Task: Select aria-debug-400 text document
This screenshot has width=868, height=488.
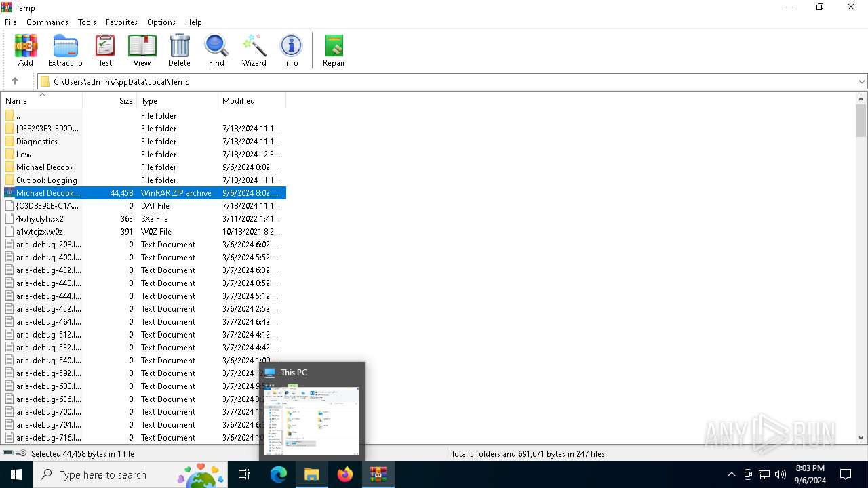Action: pos(144,258)
